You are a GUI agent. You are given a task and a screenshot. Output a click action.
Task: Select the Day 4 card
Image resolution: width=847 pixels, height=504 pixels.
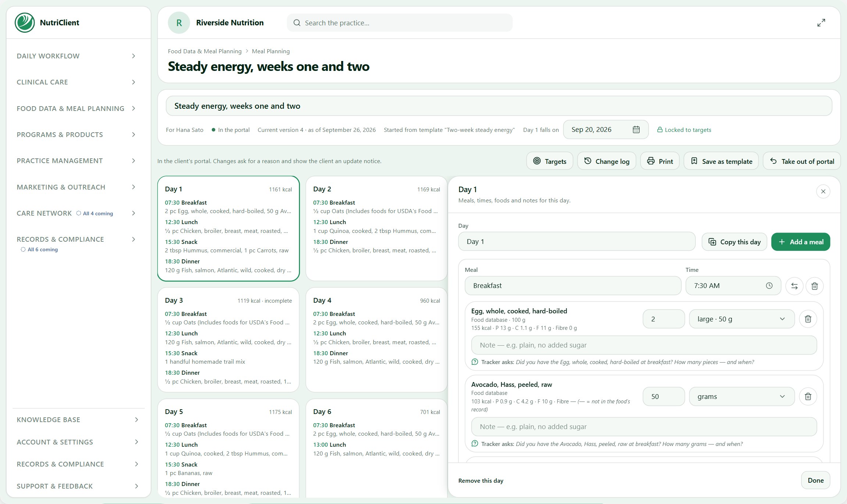click(376, 340)
